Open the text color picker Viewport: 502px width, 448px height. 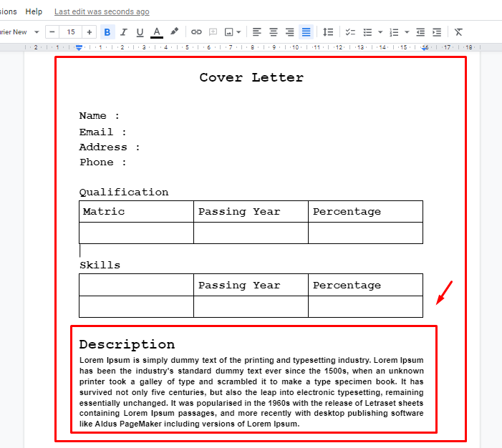[x=157, y=32]
